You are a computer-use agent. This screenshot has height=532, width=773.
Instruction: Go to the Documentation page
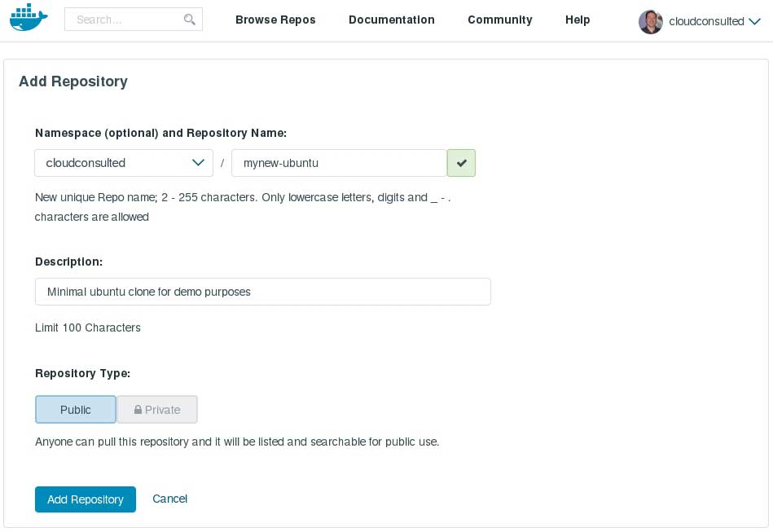392,20
